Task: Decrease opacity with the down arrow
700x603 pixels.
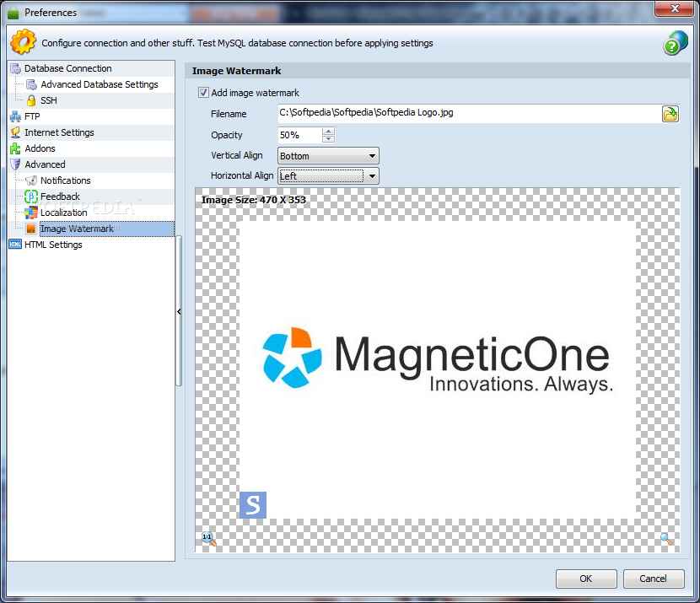Action: click(x=329, y=139)
